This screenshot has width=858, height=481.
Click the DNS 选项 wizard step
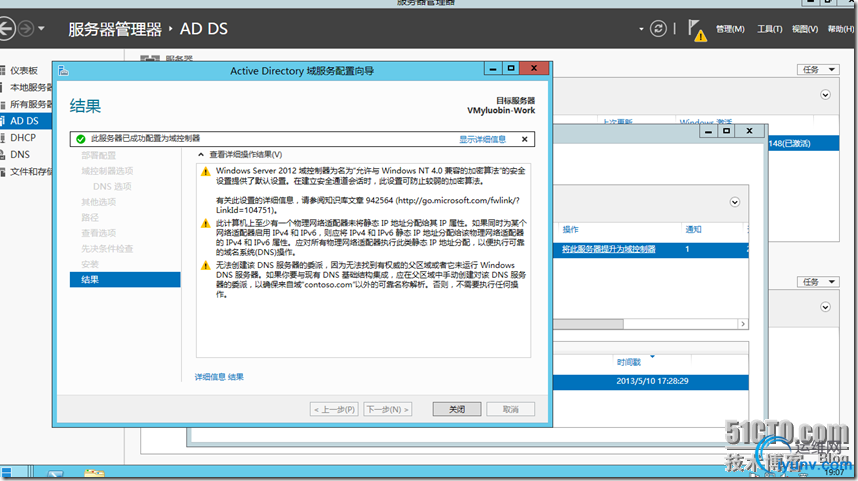pos(112,187)
